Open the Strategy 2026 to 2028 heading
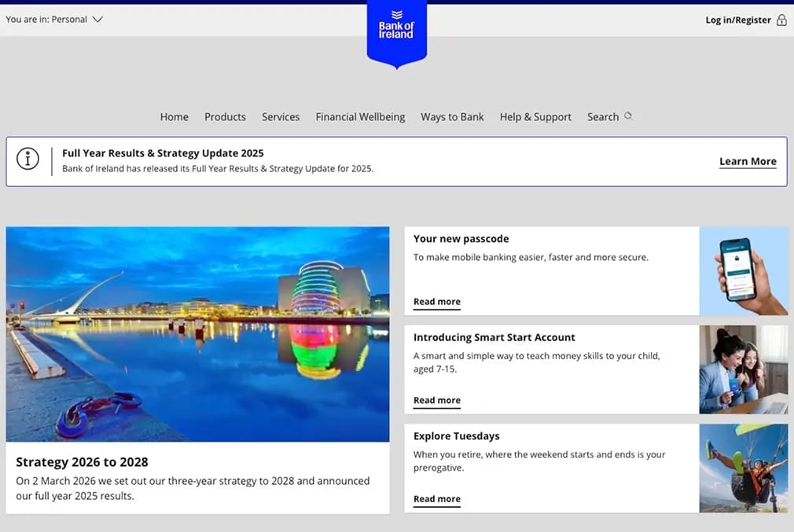 (x=82, y=461)
